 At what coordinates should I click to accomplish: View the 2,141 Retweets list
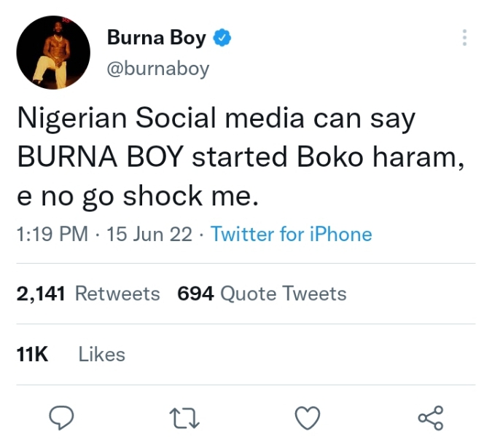click(x=88, y=294)
